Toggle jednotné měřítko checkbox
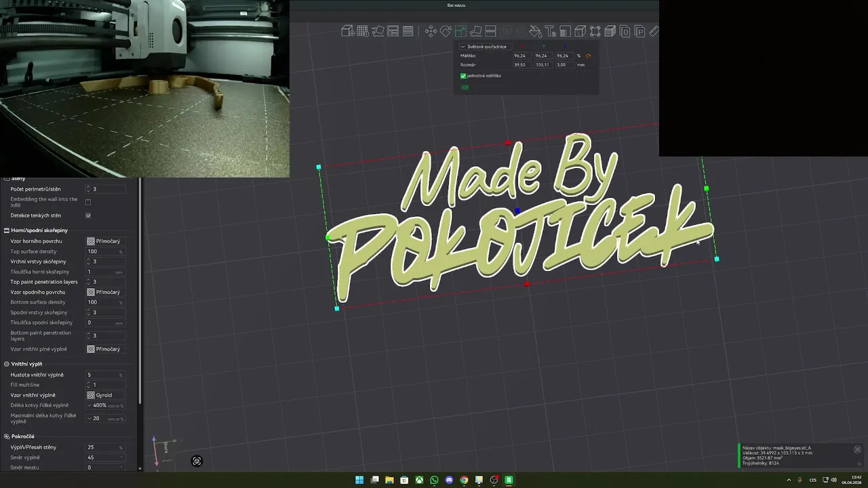Screen dimensions: 868x488 click(463, 76)
